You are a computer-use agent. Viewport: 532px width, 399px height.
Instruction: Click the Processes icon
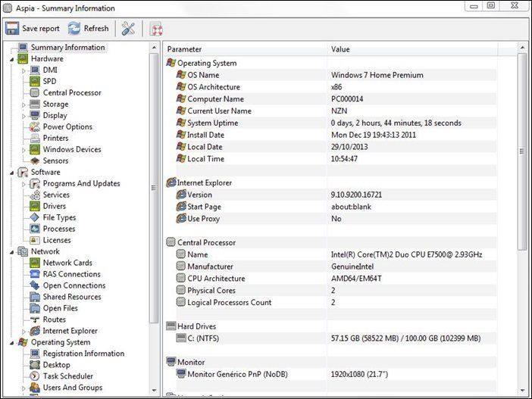point(35,229)
